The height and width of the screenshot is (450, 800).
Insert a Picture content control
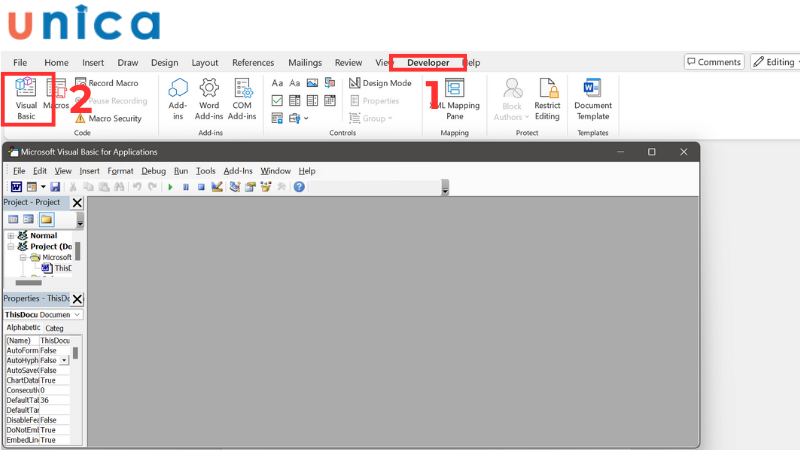pos(312,83)
